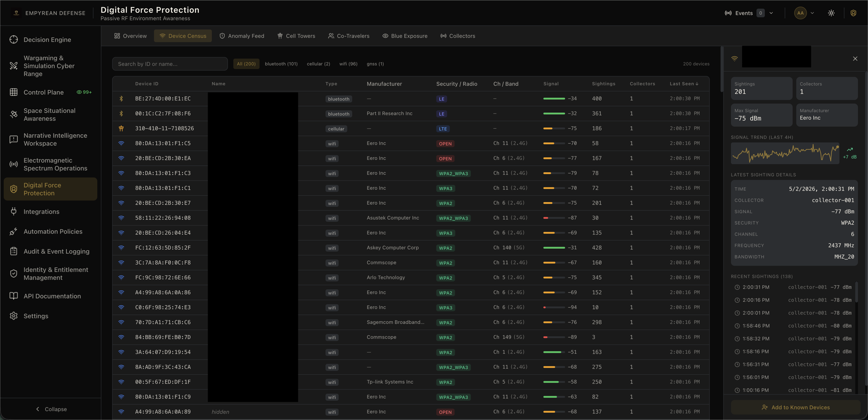Switch to Overview tab
The image size is (868, 420).
point(131,36)
